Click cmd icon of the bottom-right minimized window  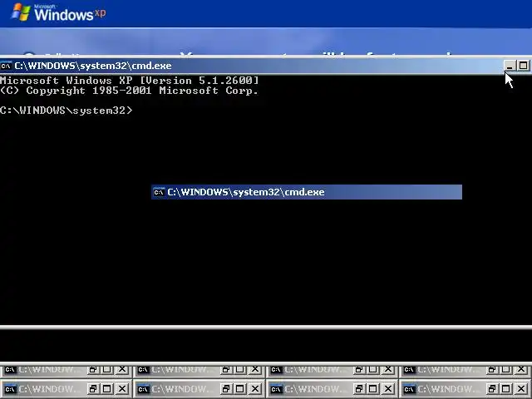point(410,389)
